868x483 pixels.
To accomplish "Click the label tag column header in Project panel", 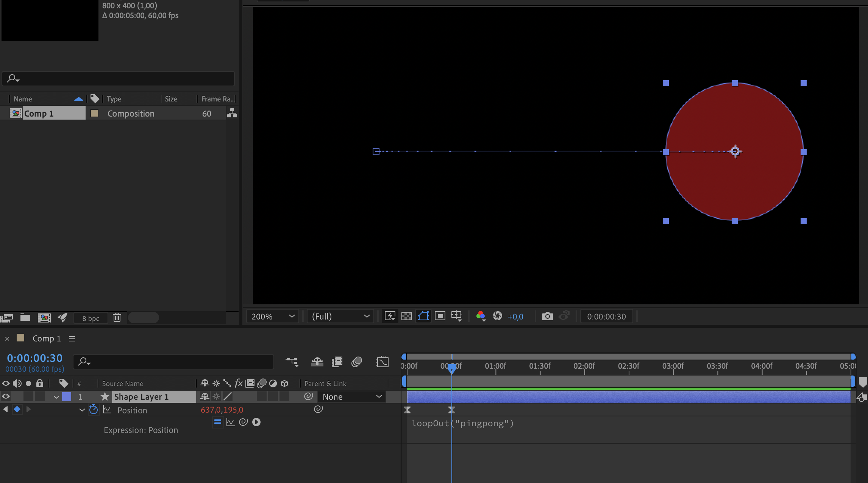I will pos(95,99).
